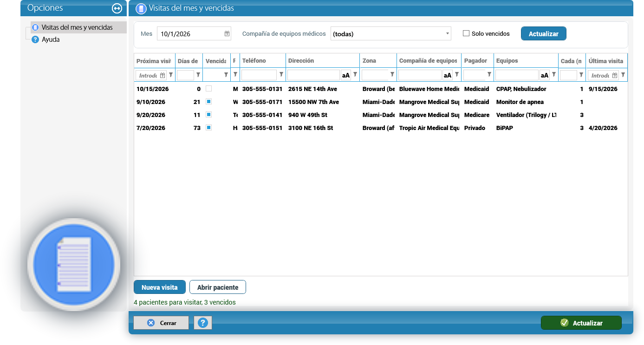Click filter funnel for Pagador column
The image size is (644, 345).
click(489, 75)
